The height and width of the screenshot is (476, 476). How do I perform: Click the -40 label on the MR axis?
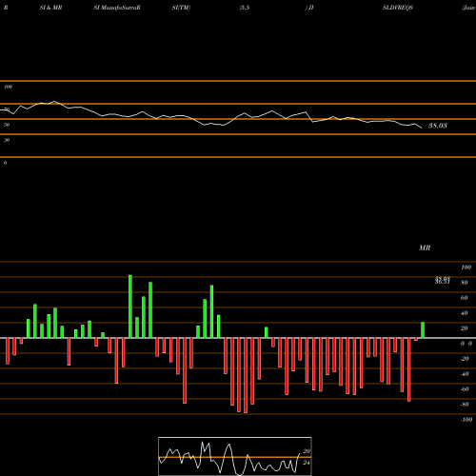(x=465, y=374)
